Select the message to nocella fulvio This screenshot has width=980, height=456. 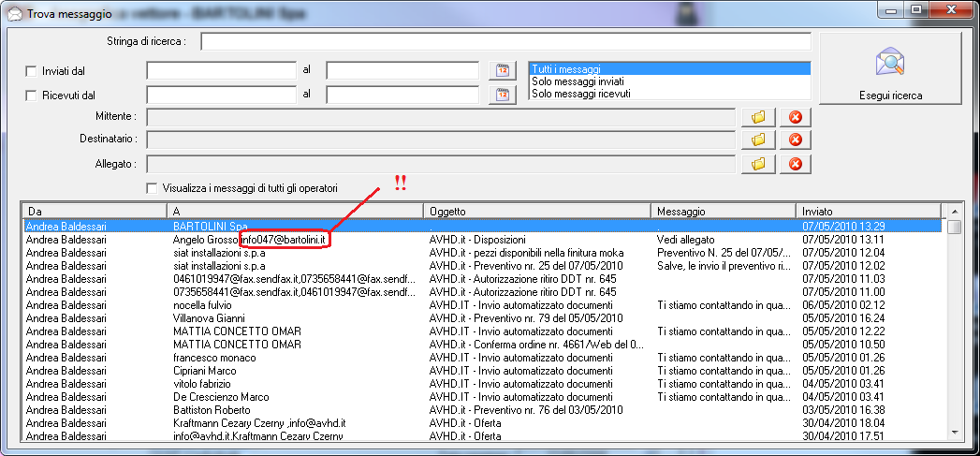[x=482, y=304]
